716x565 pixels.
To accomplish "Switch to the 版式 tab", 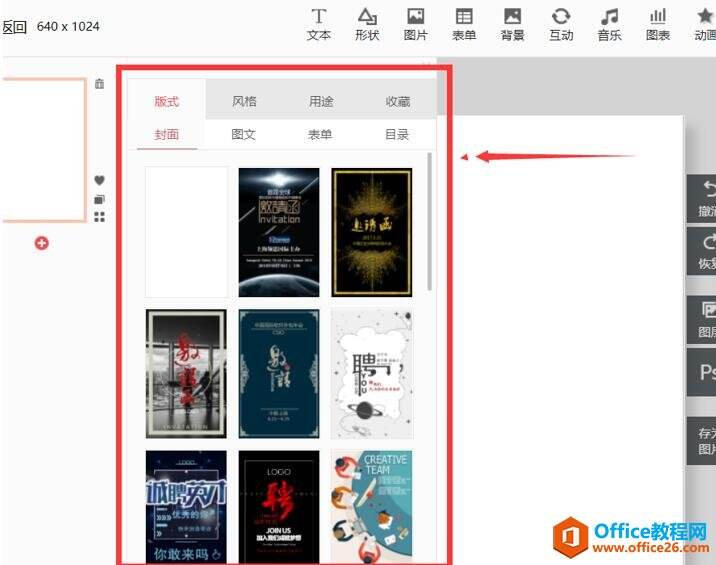I will (166, 101).
